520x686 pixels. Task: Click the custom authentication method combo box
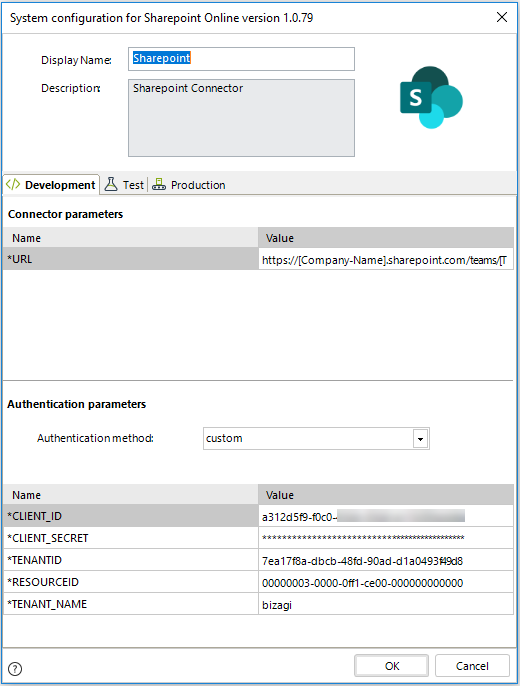click(x=316, y=438)
